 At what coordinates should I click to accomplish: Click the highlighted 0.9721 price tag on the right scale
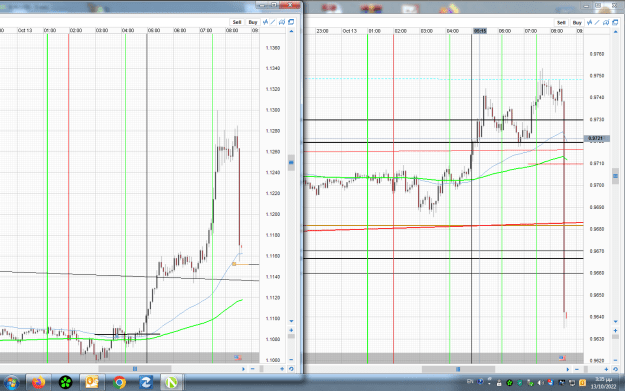coord(596,138)
